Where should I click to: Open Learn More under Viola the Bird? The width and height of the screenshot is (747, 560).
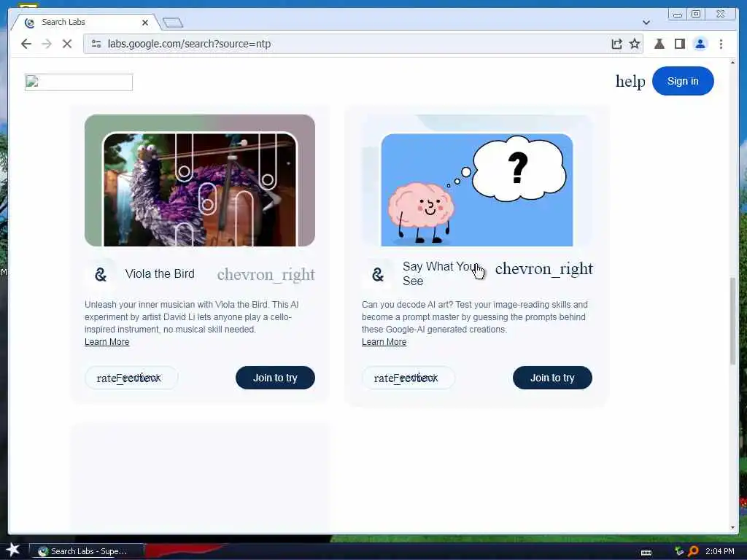coord(107,342)
